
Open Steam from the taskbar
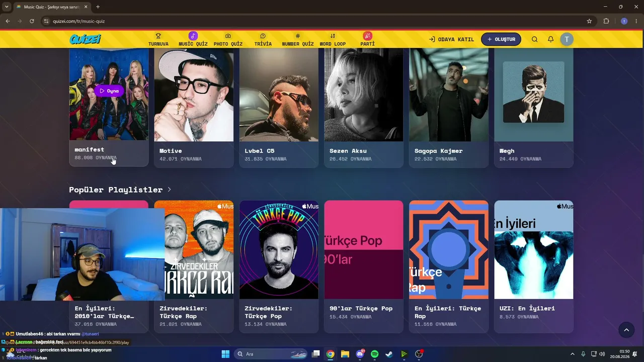coord(389,354)
